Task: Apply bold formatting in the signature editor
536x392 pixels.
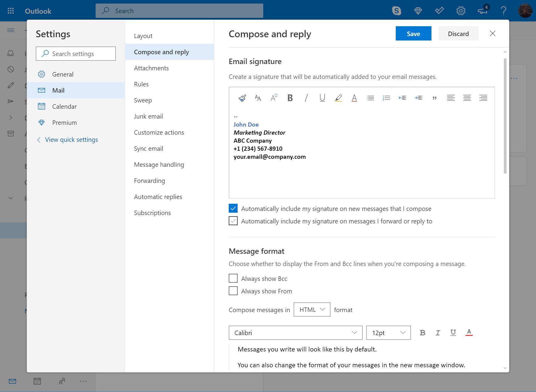Action: point(290,98)
